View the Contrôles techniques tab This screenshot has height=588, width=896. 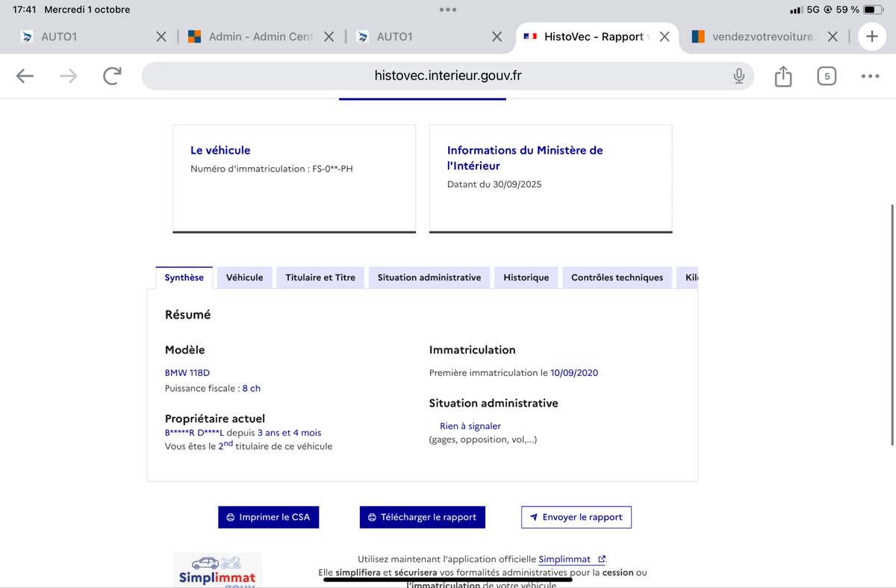pyautogui.click(x=617, y=278)
